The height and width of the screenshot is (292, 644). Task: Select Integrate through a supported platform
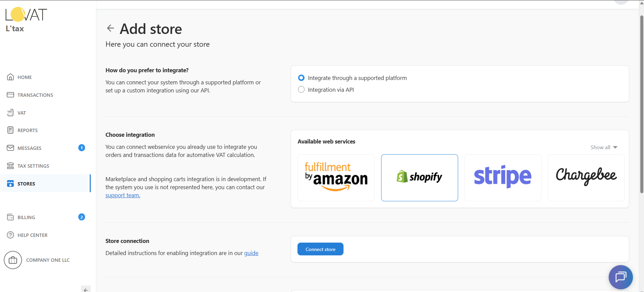tap(301, 78)
